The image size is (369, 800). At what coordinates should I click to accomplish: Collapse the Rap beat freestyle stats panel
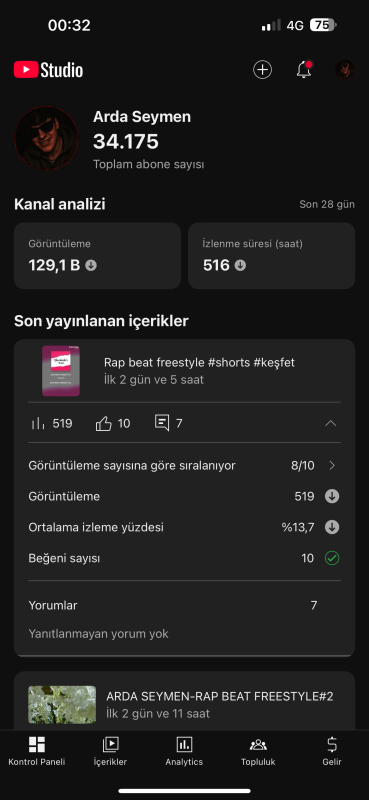point(331,423)
